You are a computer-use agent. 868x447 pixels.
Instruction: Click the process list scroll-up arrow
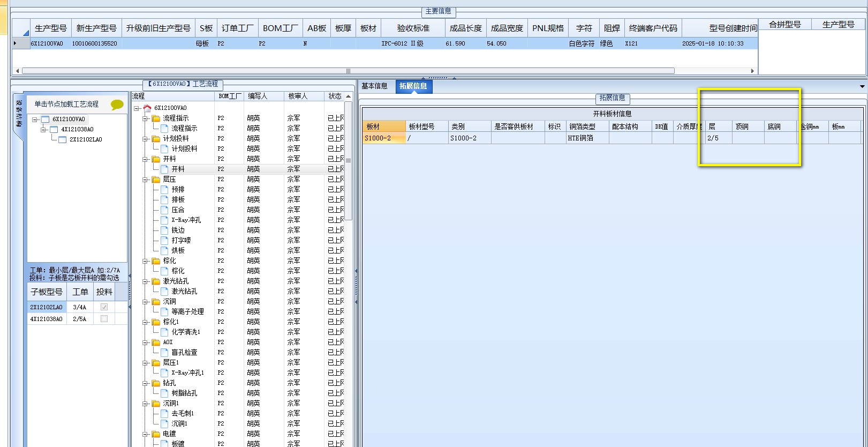click(348, 96)
